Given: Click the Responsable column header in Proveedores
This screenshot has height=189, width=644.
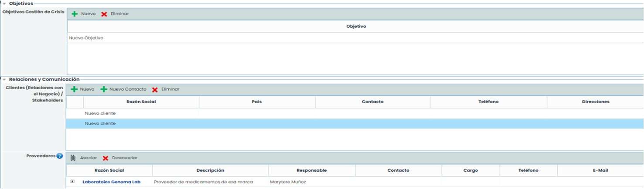Looking at the screenshot, I should 311,170.
